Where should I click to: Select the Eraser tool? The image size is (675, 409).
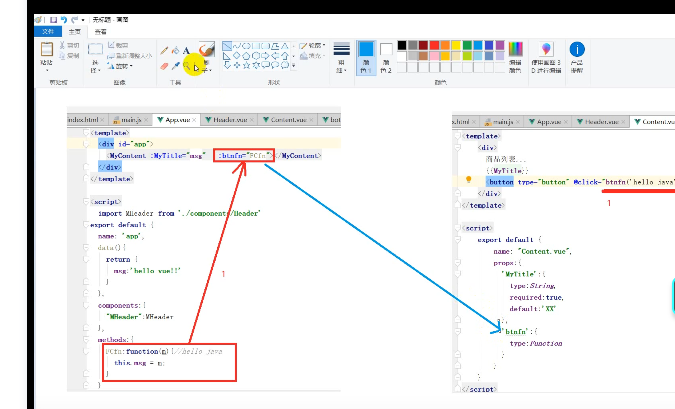point(164,66)
